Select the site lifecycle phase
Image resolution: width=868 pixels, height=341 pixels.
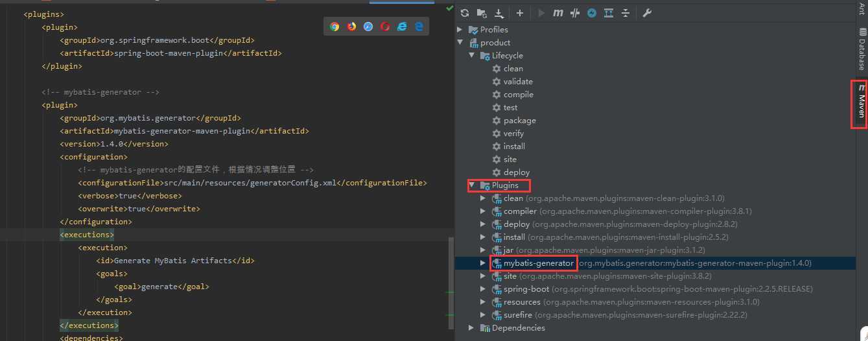[510, 159]
